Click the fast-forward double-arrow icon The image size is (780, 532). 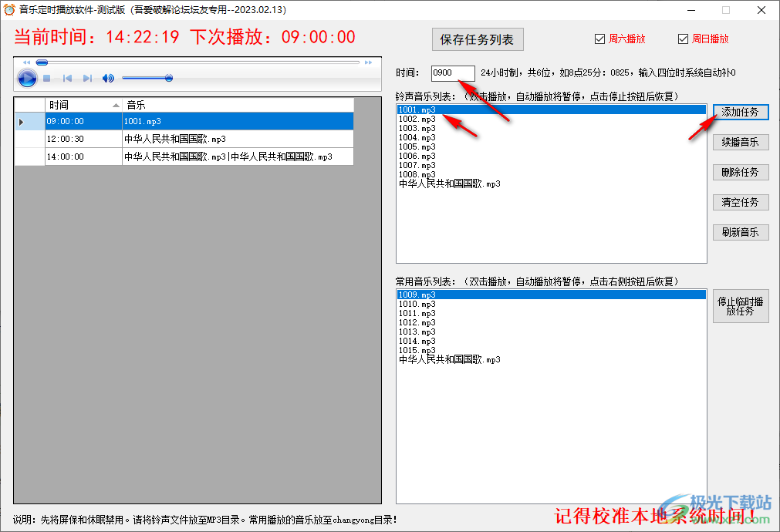click(x=368, y=62)
